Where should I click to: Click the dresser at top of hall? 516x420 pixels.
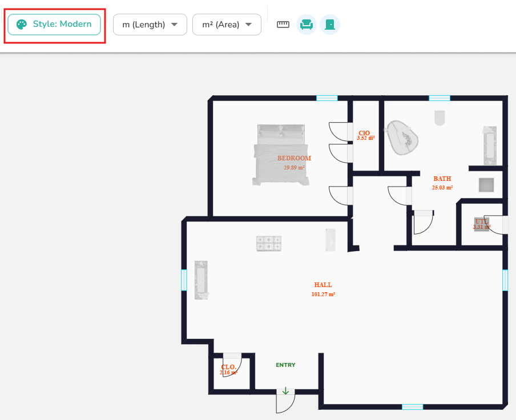pyautogui.click(x=269, y=243)
